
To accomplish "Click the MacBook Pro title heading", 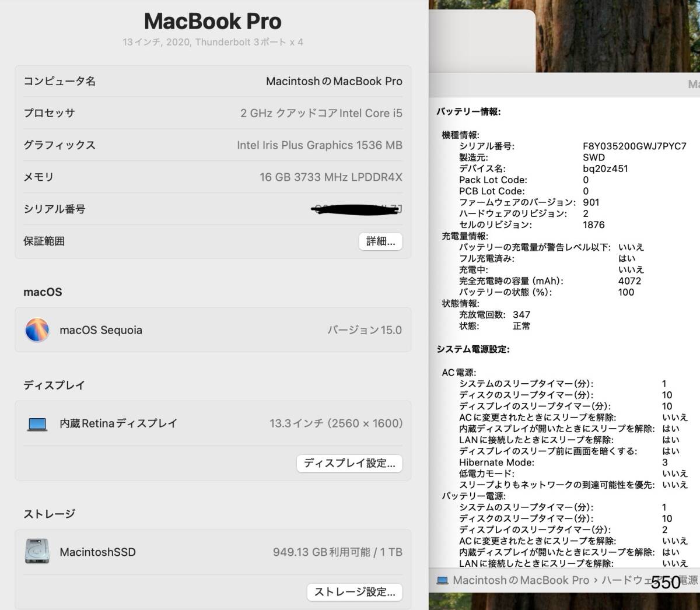I will click(x=212, y=22).
